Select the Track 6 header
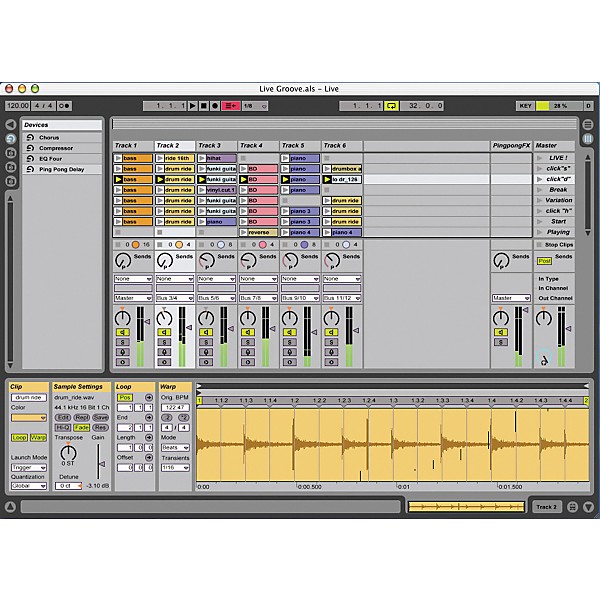This screenshot has width=600, height=600. 342,145
